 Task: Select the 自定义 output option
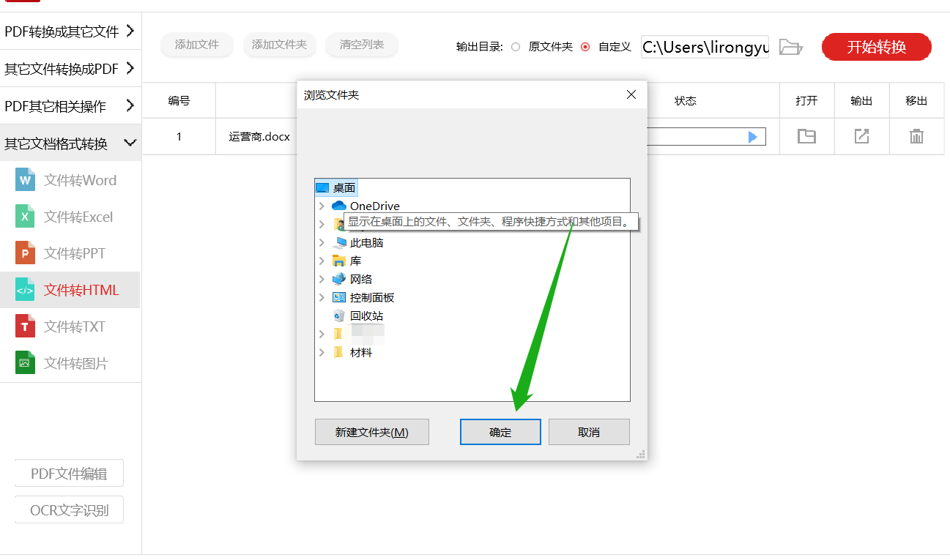click(585, 46)
